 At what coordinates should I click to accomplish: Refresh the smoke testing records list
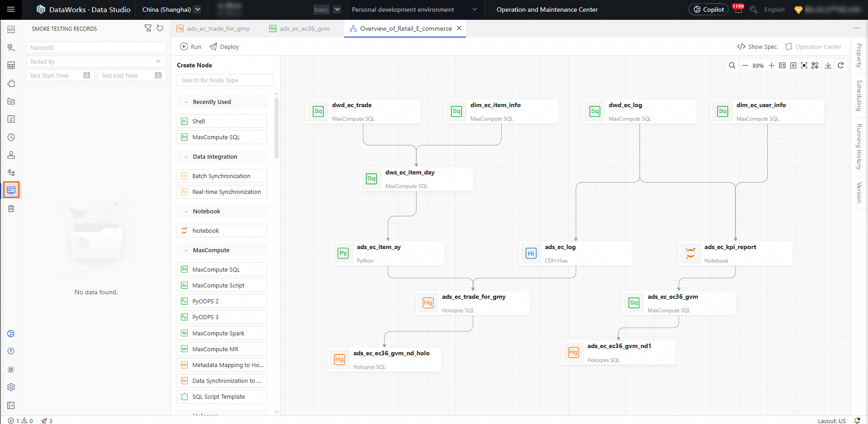point(160,28)
